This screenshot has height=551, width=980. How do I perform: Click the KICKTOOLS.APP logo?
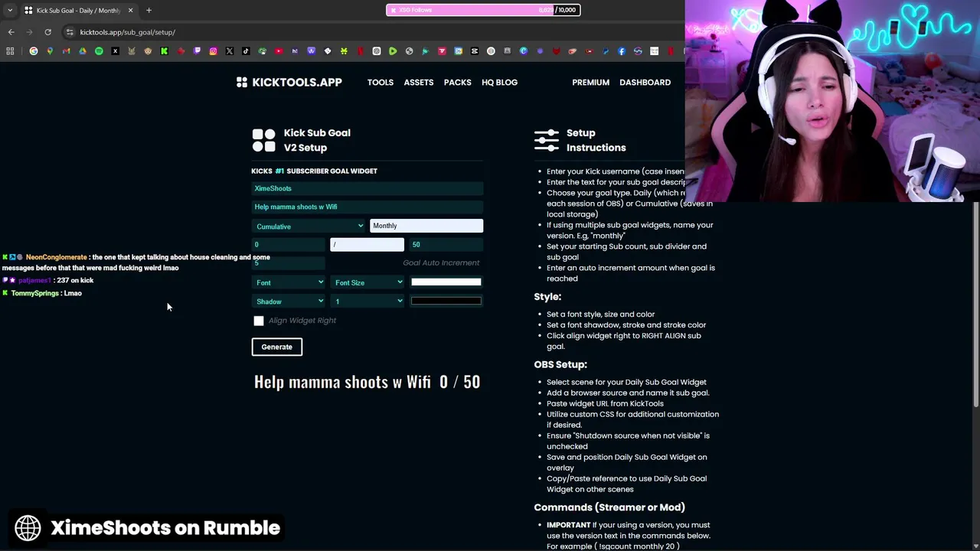pyautogui.click(x=289, y=82)
